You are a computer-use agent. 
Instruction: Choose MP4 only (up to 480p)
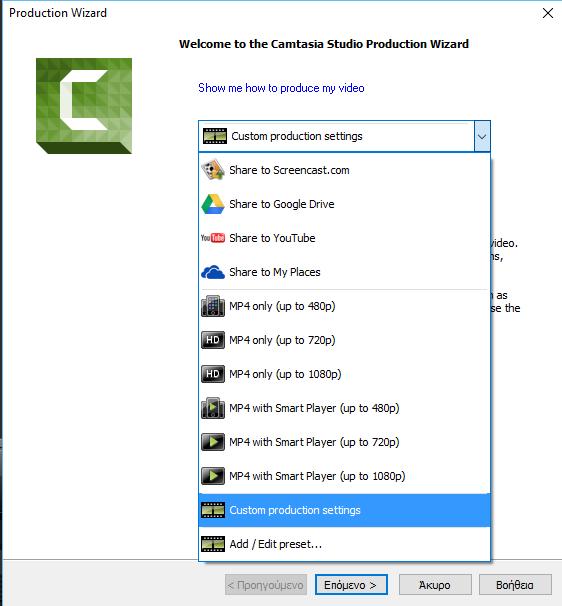pos(344,306)
